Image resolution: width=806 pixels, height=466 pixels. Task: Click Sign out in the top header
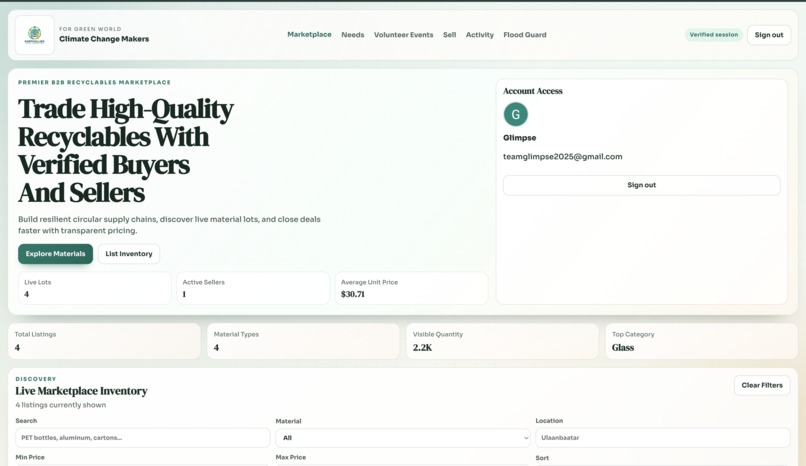point(769,35)
